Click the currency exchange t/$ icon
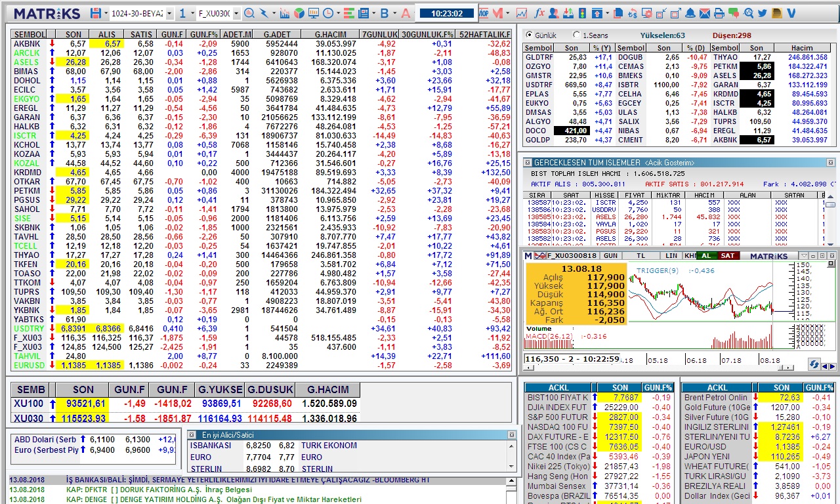Screen dimensions: 840x504 pyautogui.click(x=633, y=13)
